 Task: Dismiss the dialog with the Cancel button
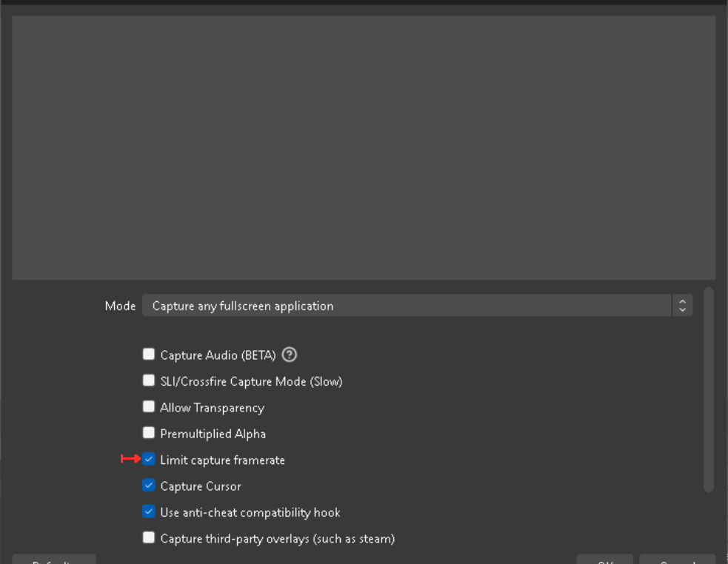point(678,559)
